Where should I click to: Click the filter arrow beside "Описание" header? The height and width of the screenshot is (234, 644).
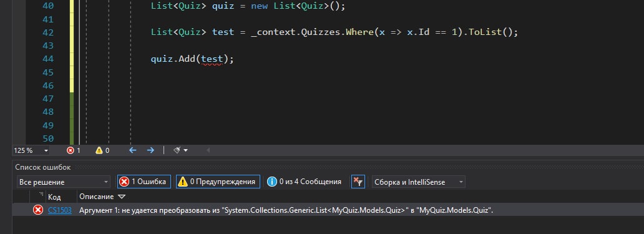click(x=122, y=197)
